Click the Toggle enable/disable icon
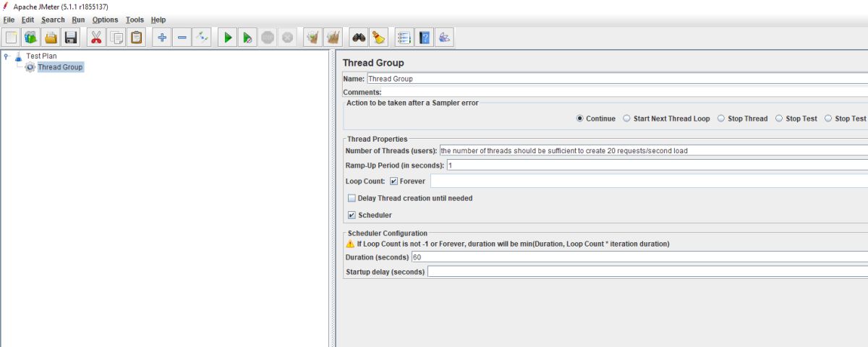The height and width of the screenshot is (347, 868). 203,37
